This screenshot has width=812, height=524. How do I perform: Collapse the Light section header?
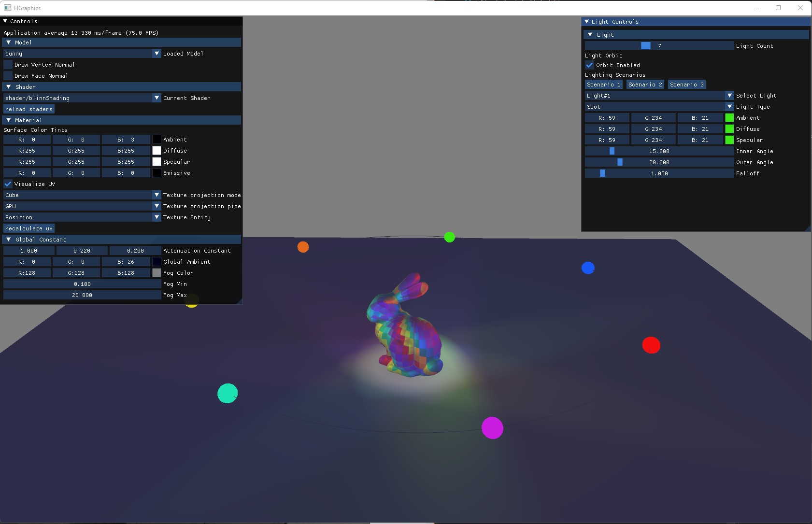click(x=696, y=35)
